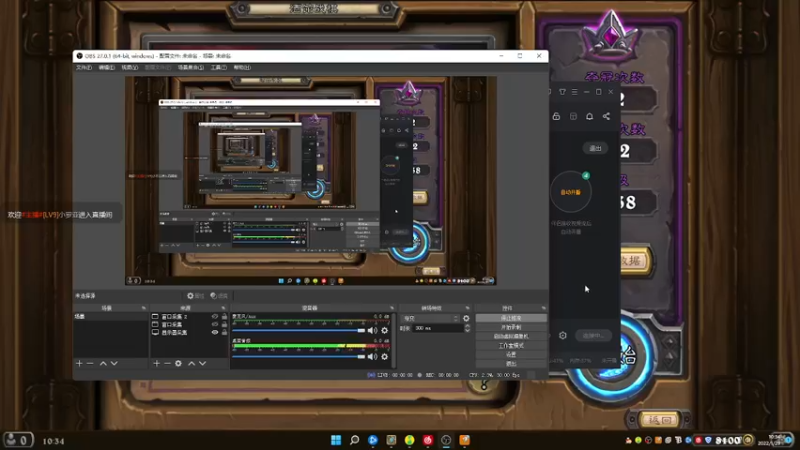The image size is (800, 450).
Task: Click the 设置 (Settings) button in controls
Action: [511, 355]
